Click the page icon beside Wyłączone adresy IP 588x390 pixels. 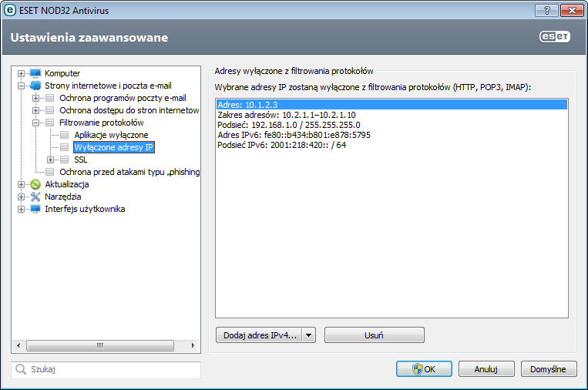[65, 147]
